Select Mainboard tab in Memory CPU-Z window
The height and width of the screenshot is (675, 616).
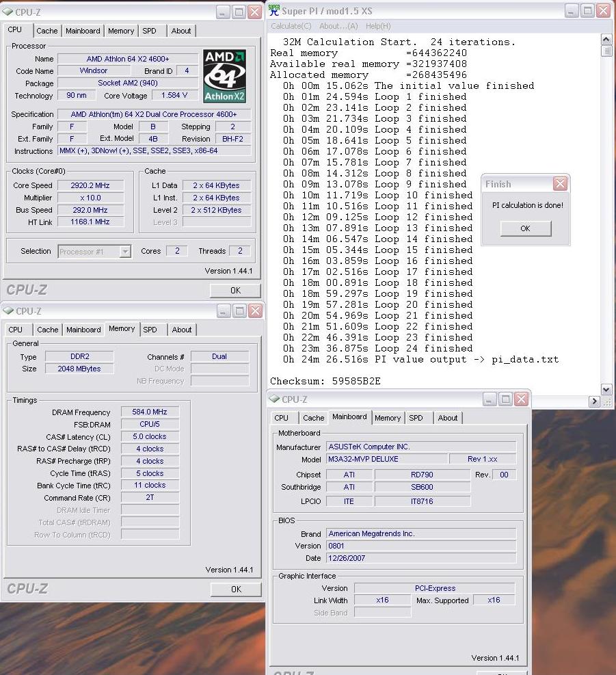83,330
